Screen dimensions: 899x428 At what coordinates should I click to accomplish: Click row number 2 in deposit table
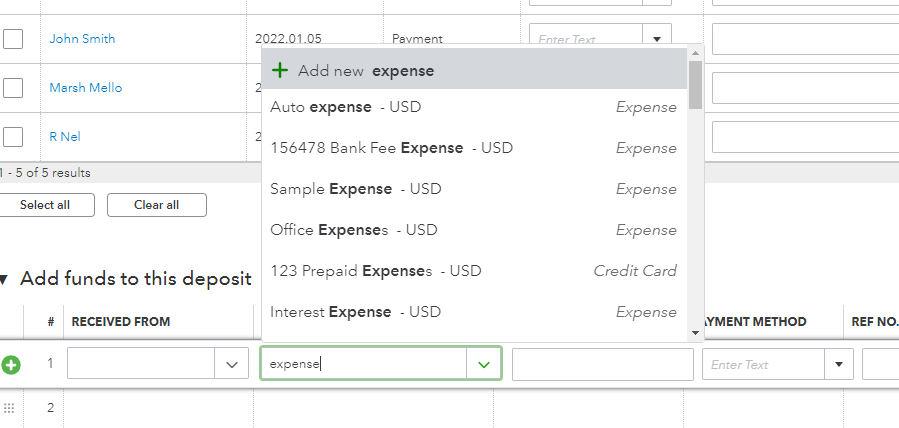(x=50, y=407)
